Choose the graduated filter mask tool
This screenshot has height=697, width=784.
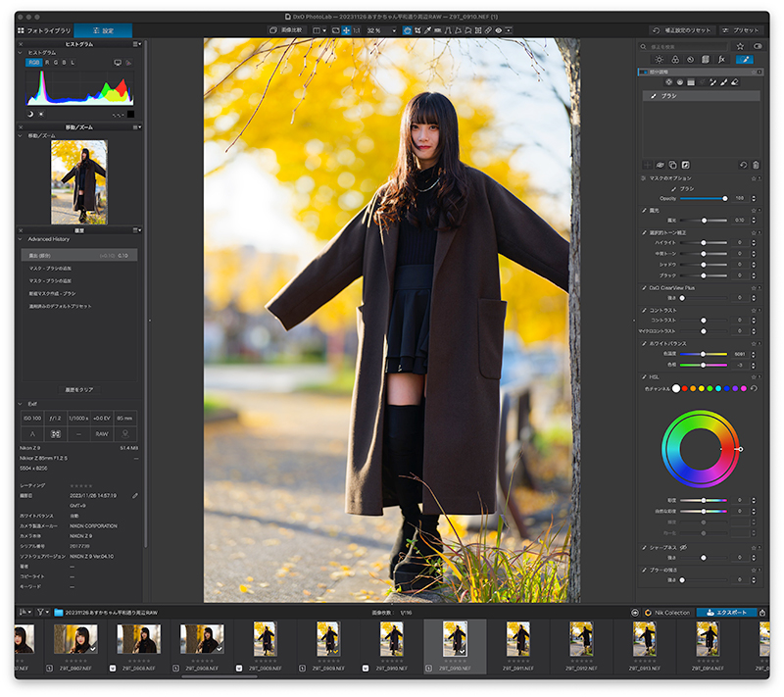[x=691, y=82]
